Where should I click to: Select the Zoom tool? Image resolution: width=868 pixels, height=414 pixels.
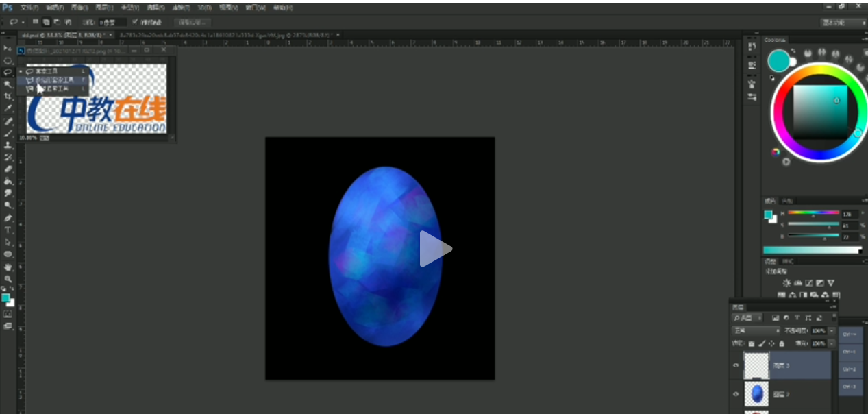8,279
